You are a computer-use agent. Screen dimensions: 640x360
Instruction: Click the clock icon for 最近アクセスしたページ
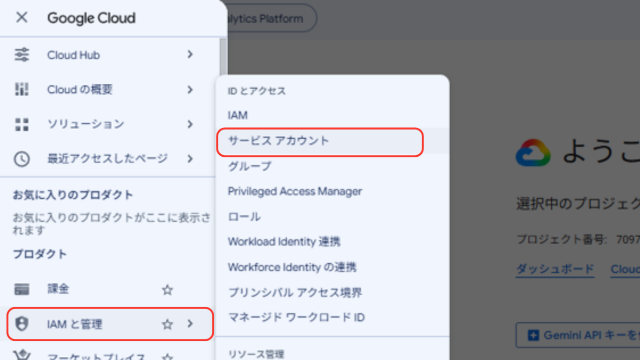[22, 159]
